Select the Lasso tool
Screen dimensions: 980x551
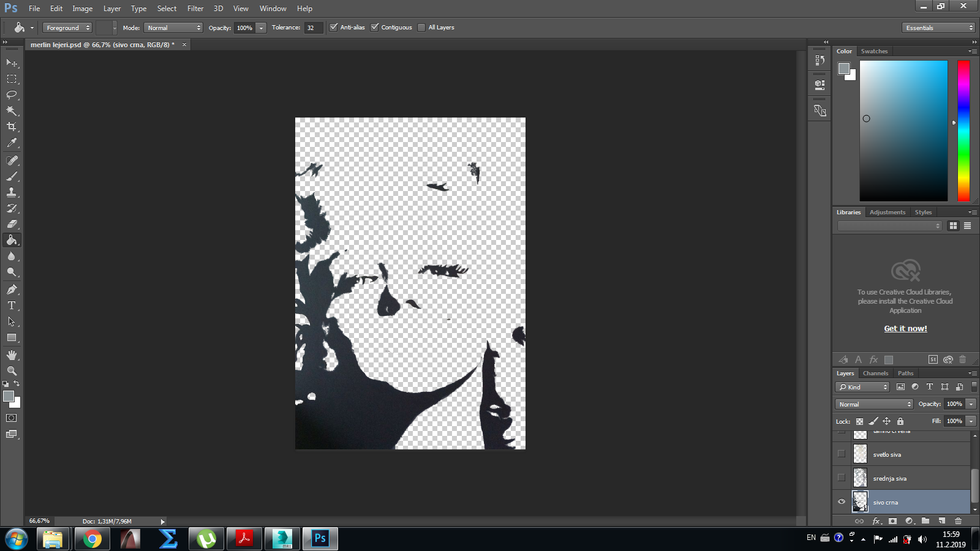click(12, 95)
